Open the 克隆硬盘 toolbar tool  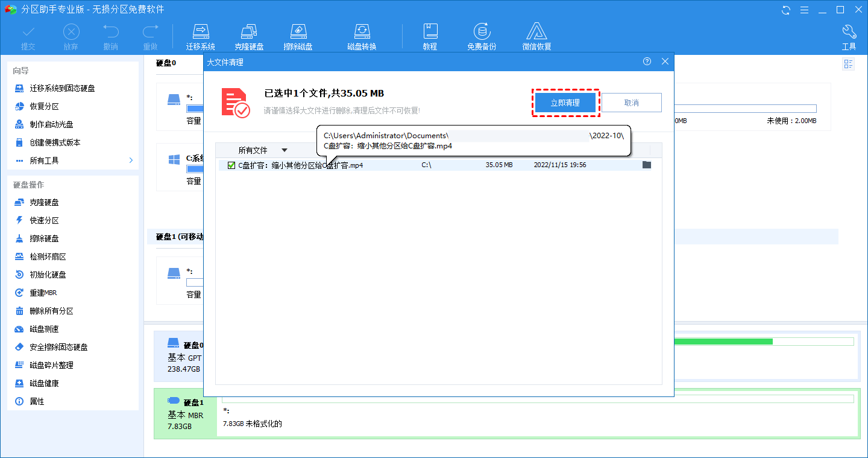(249, 37)
